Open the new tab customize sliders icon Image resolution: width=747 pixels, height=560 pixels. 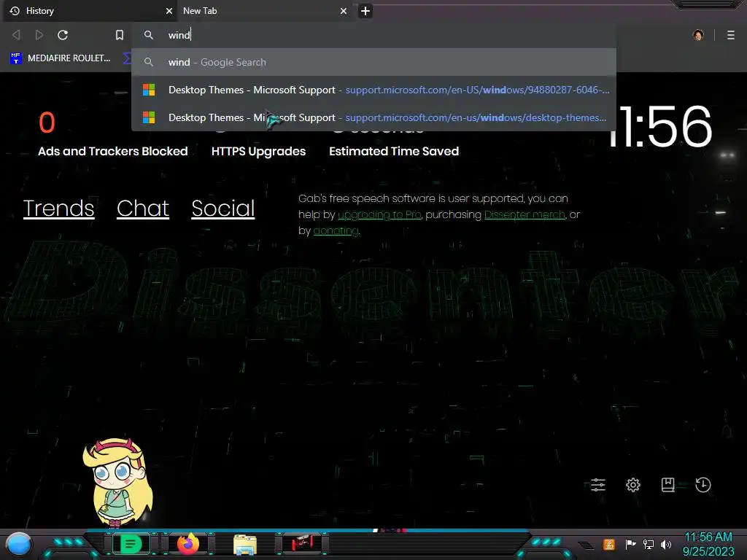(x=598, y=485)
